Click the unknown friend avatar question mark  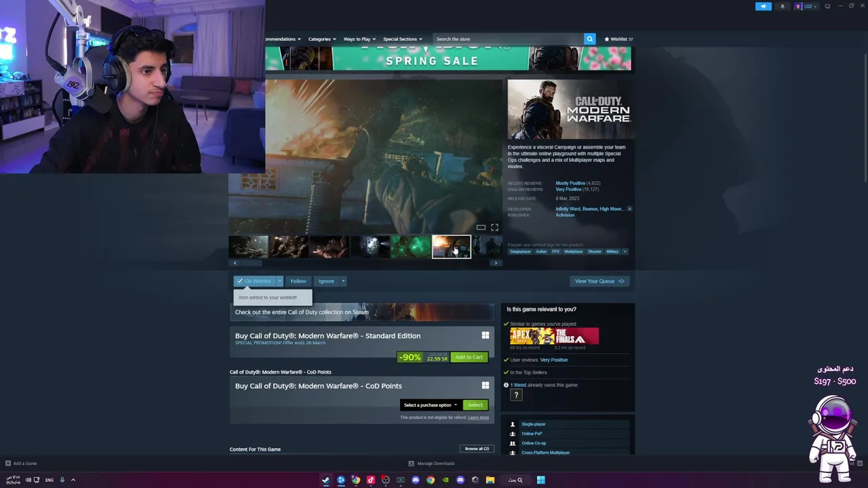point(516,395)
